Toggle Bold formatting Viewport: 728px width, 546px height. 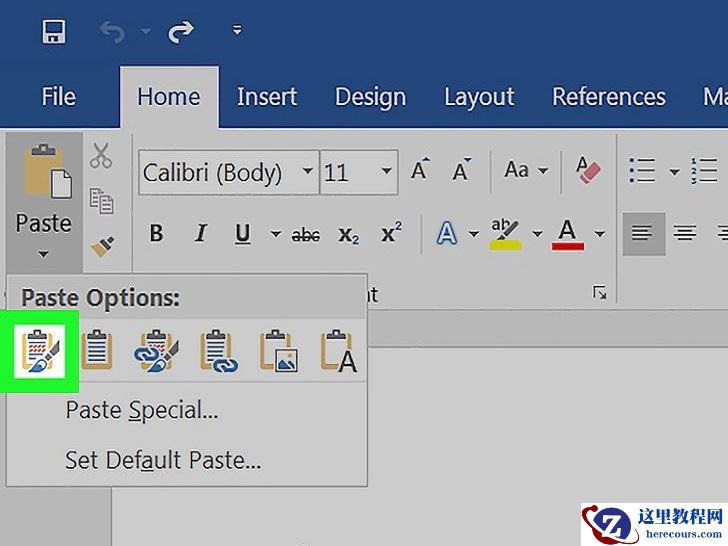coord(156,234)
